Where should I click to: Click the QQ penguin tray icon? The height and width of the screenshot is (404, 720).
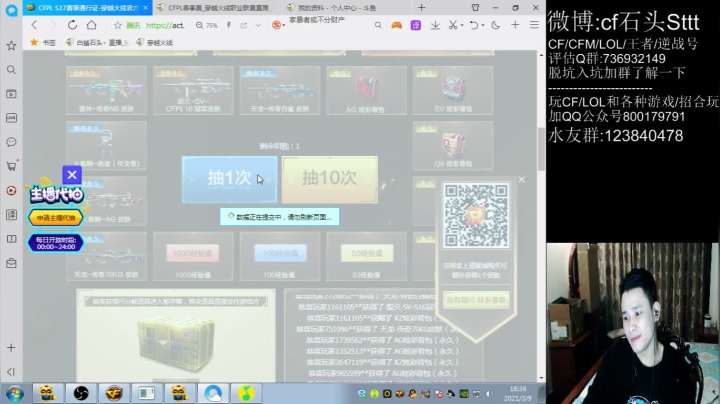click(x=412, y=394)
